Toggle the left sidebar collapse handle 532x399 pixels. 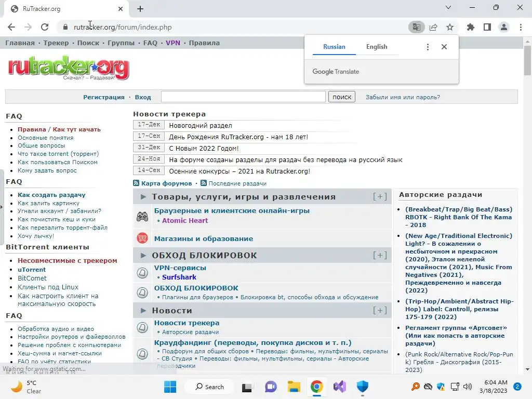pyautogui.click(x=2, y=206)
